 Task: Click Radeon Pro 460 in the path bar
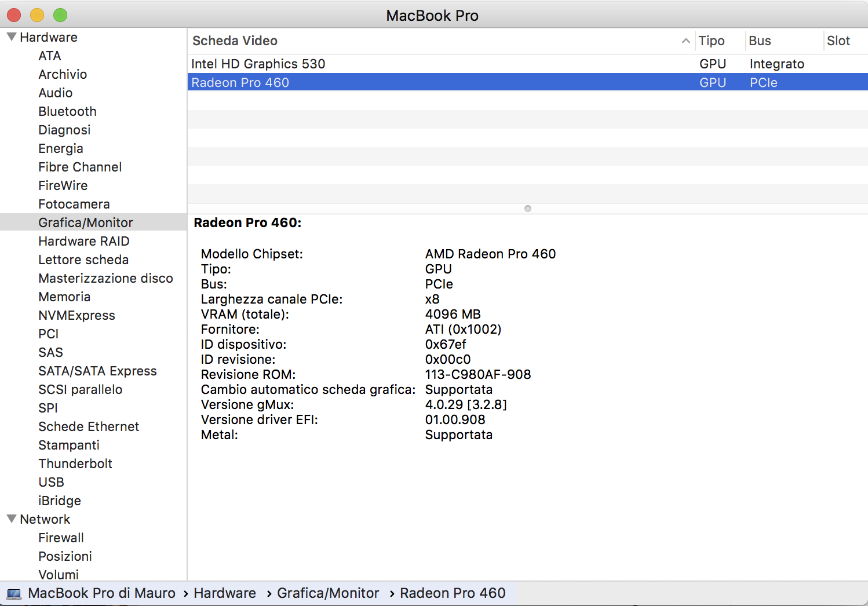453,593
